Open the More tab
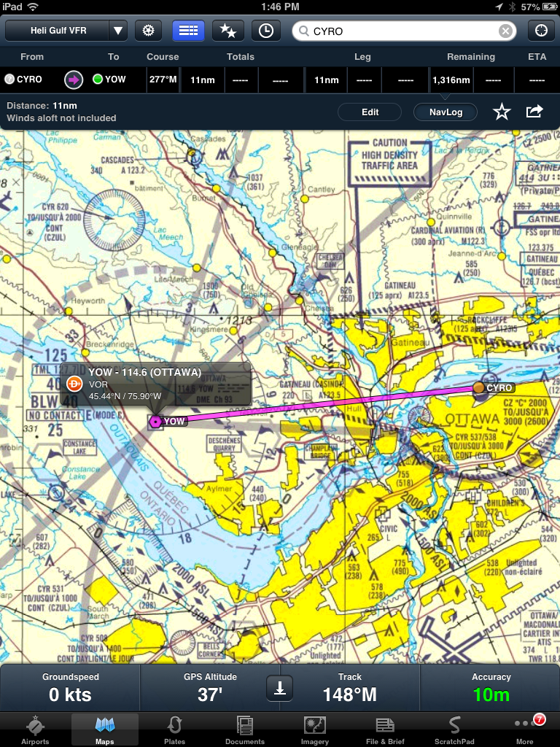This screenshot has width=560, height=747. pos(526,729)
